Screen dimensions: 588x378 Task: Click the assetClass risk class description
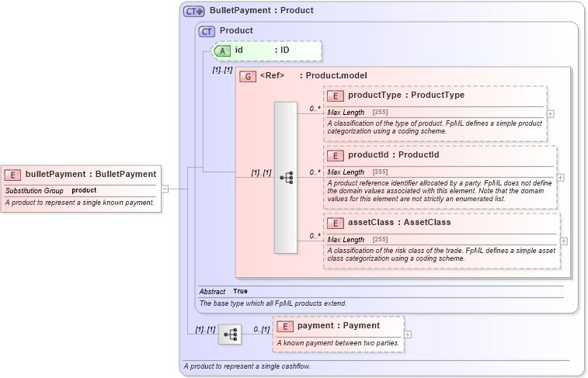point(441,255)
